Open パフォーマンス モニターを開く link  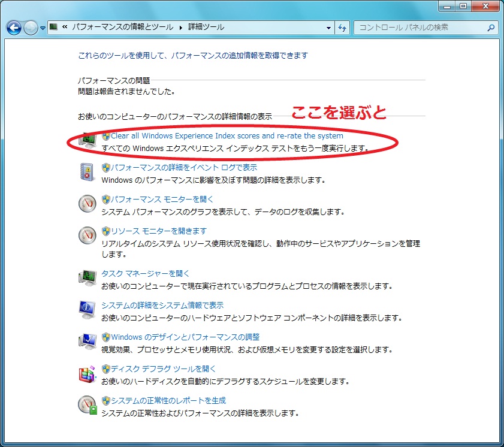click(x=162, y=200)
